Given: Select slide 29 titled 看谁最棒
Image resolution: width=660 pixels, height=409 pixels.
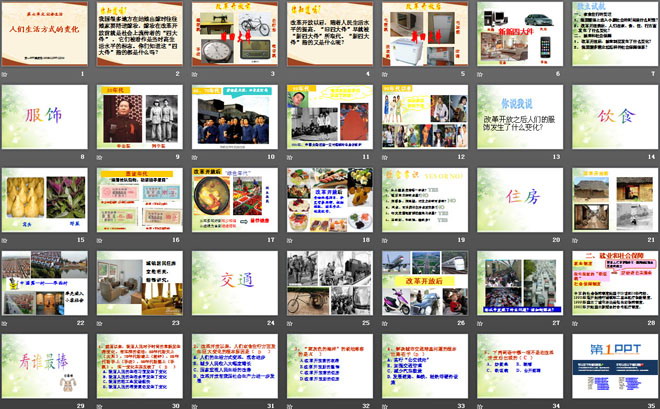Looking at the screenshot, I should pyautogui.click(x=45, y=366).
